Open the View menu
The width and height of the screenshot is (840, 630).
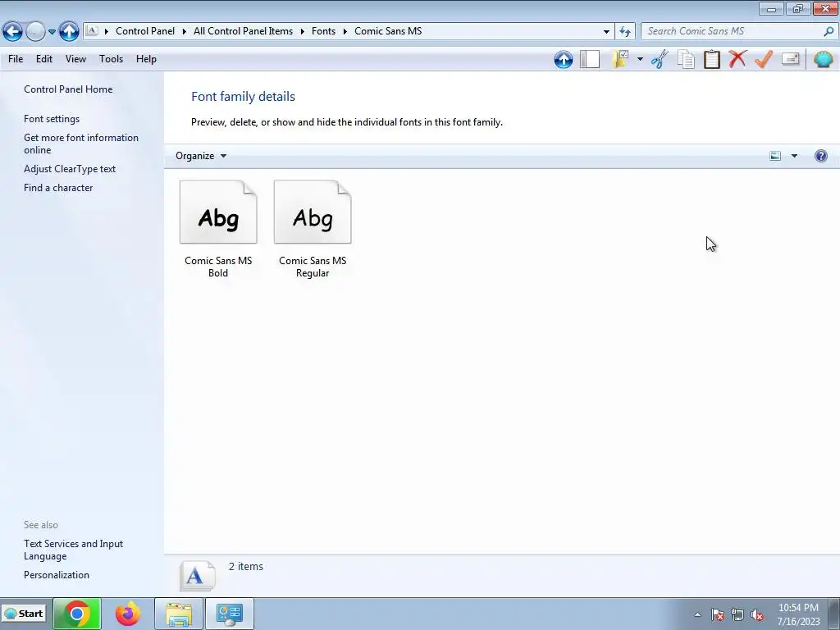(x=75, y=59)
